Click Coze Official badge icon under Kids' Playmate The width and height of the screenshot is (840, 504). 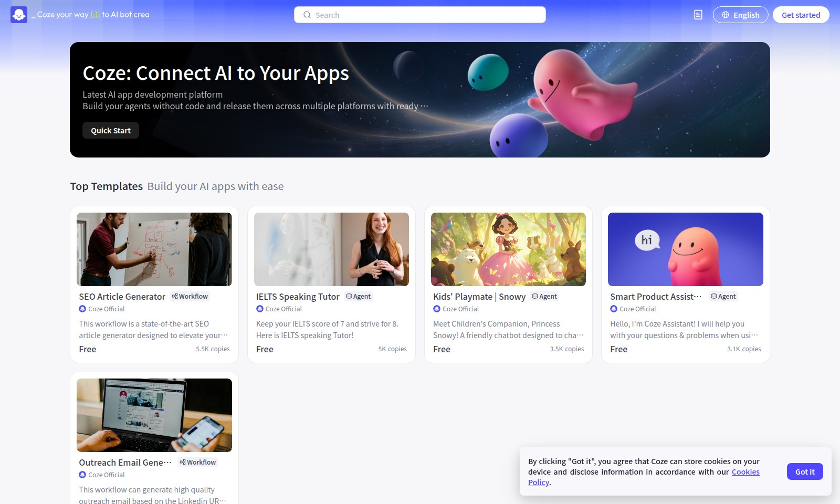[x=437, y=309]
